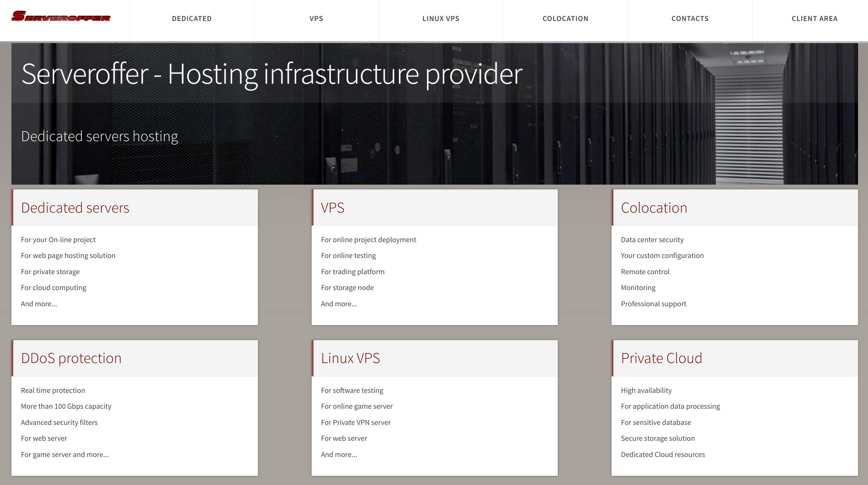
Task: Click 'And more...' in Linux VPS card
Action: click(x=339, y=454)
